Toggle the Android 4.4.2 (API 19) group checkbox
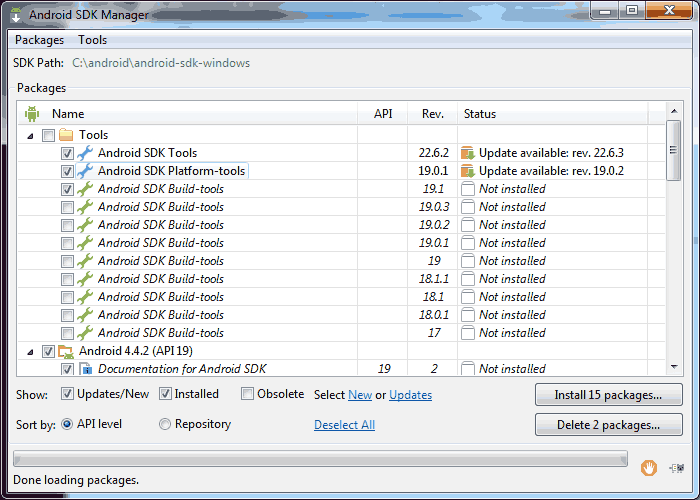 [48, 351]
